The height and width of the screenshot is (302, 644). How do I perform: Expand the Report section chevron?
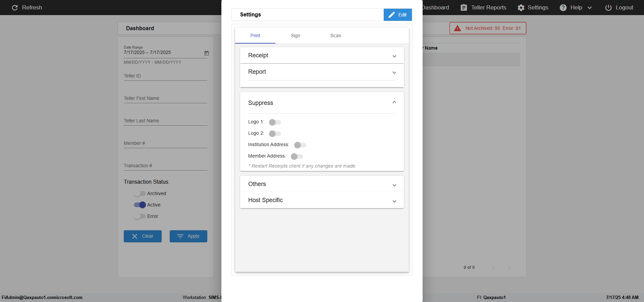click(394, 73)
